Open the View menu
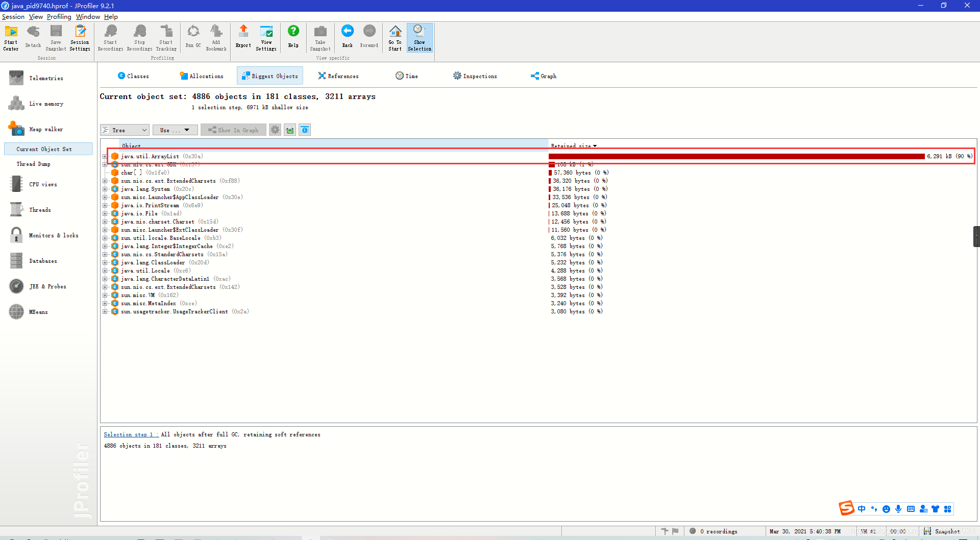This screenshot has width=980, height=540. coord(36,17)
